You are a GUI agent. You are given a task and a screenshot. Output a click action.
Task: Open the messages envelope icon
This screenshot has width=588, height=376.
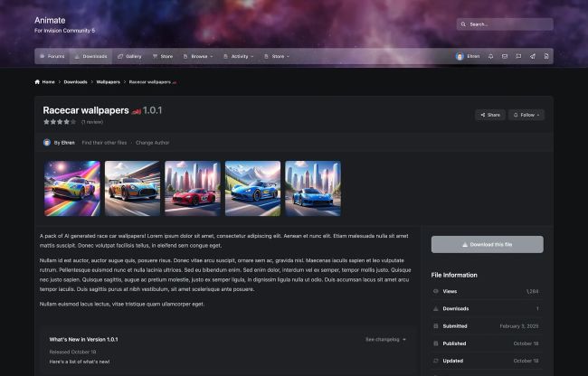coord(505,56)
